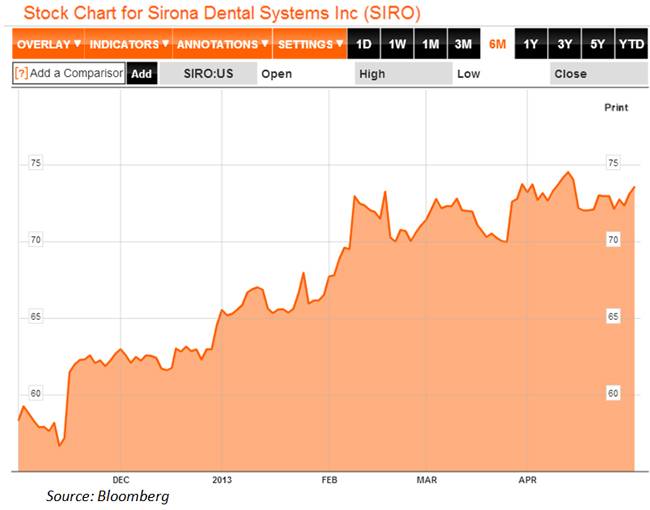Click the High column header
This screenshot has height=510, width=650.
(x=372, y=73)
